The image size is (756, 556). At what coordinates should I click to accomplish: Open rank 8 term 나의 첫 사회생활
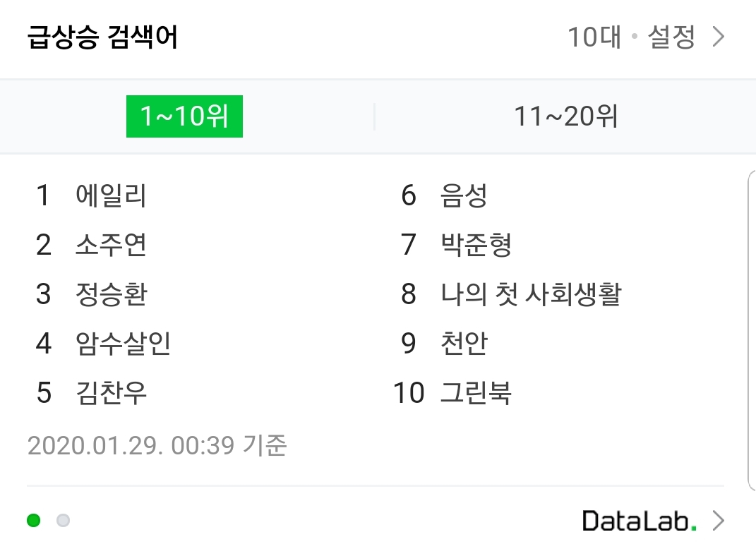[531, 294]
